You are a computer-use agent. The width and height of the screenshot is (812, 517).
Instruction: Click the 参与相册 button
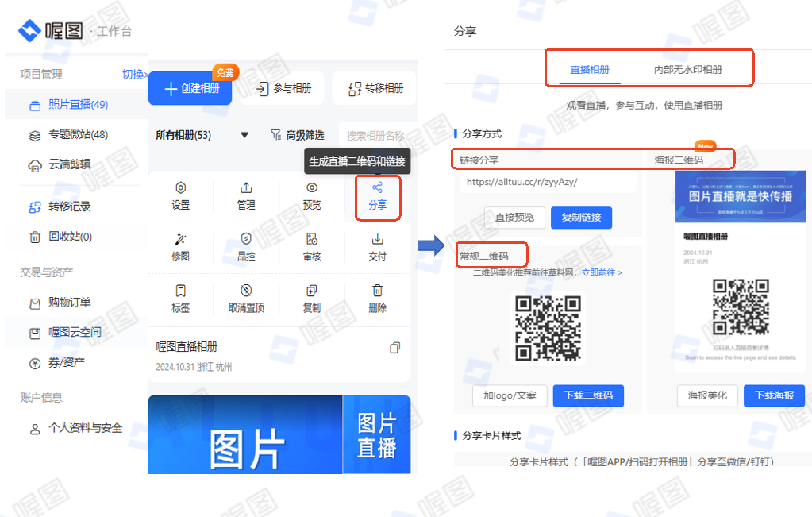click(283, 89)
